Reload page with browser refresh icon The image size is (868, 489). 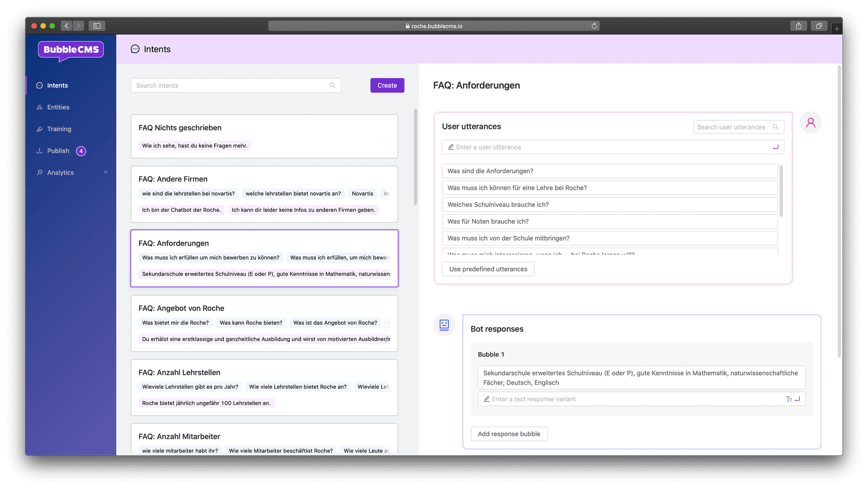pyautogui.click(x=594, y=26)
